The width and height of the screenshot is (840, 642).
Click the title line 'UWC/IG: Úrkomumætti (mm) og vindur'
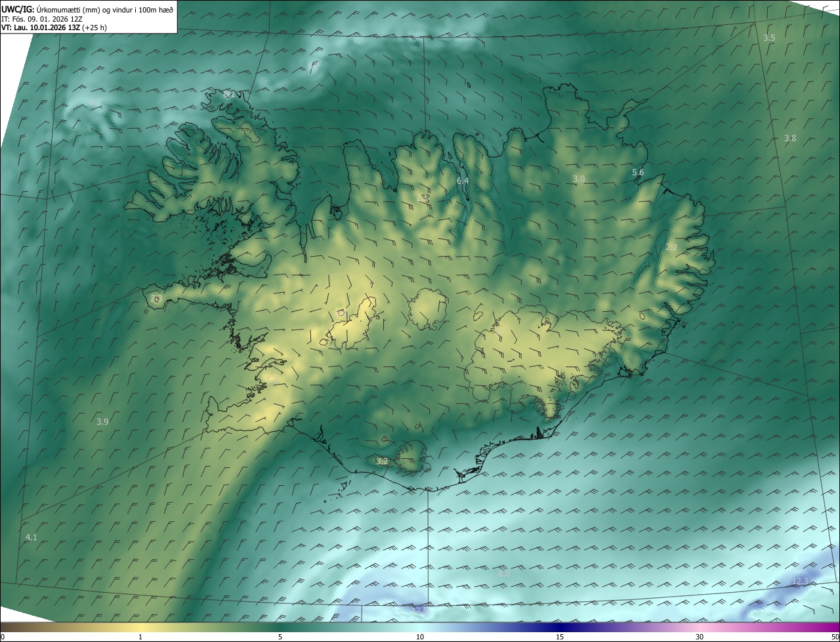87,9
